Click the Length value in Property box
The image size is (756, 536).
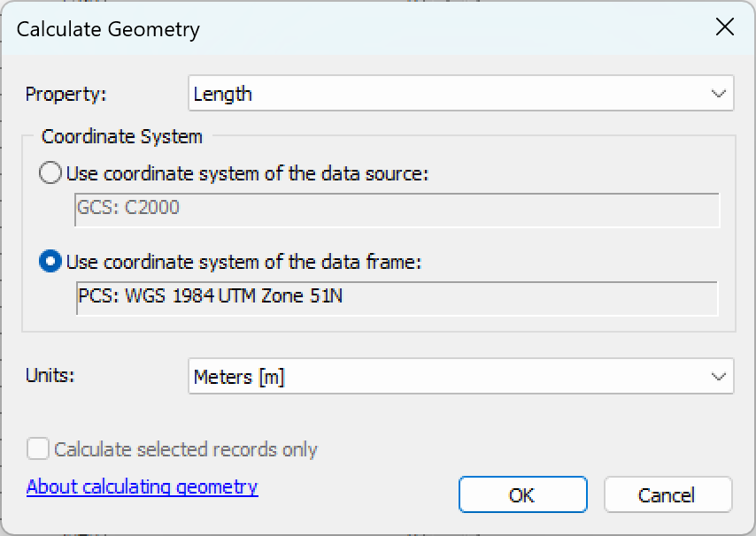pos(222,94)
